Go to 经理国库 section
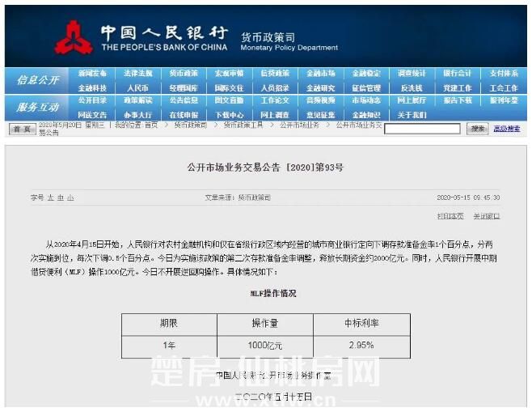The width and height of the screenshot is (532, 412). coord(184,88)
